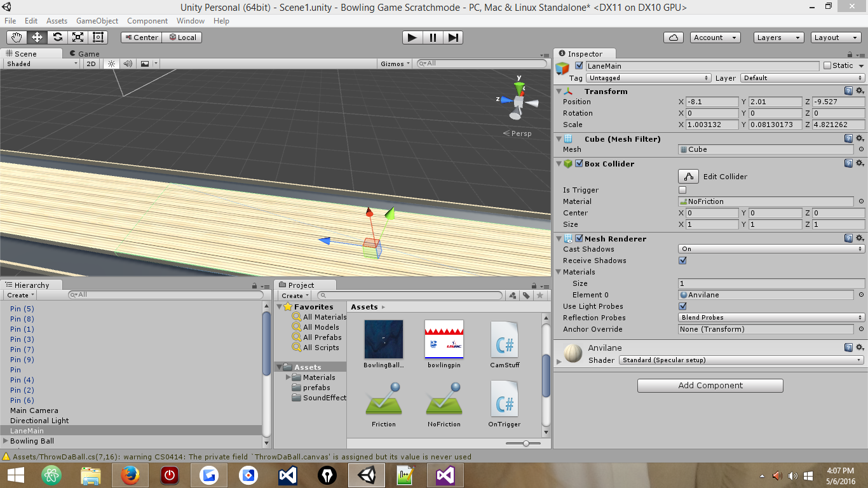The width and height of the screenshot is (868, 488).
Task: Select the Rect transform tool
Action: [x=98, y=37]
